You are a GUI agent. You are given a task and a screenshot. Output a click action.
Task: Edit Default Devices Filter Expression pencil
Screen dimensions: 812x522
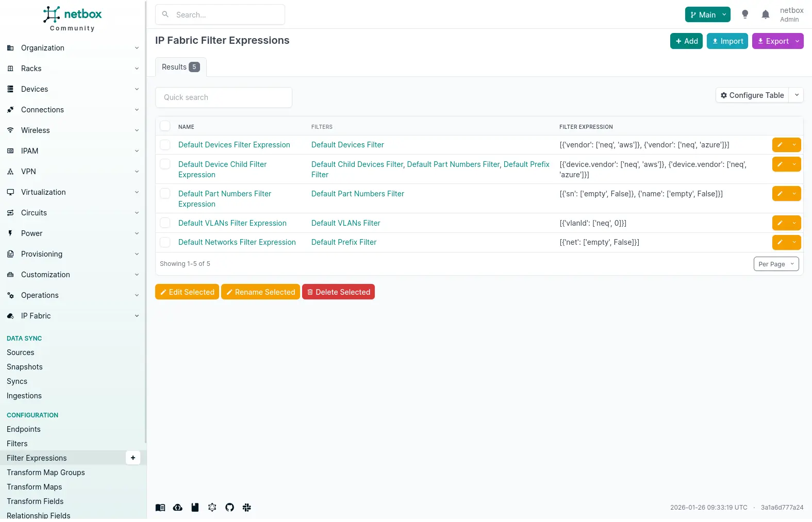[780, 145]
